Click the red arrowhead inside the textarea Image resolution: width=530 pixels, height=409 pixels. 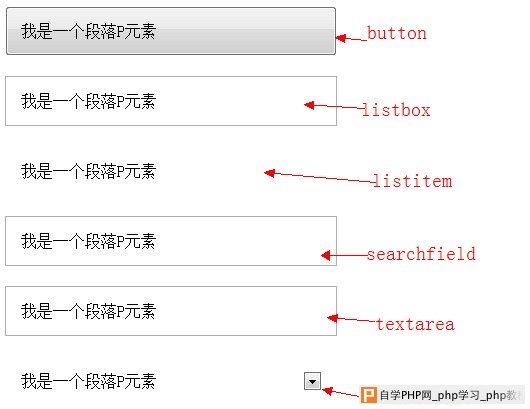333,318
